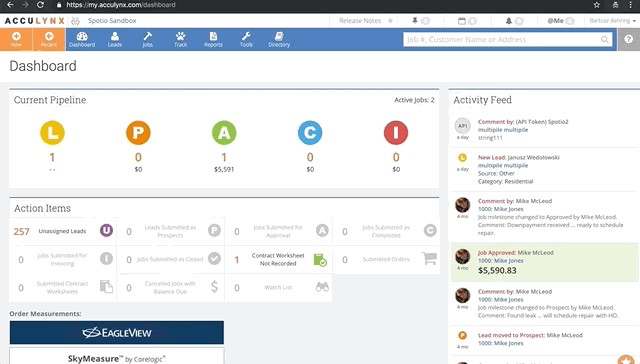
Task: Click the browser reload button
Action: pyautogui.click(x=40, y=5)
